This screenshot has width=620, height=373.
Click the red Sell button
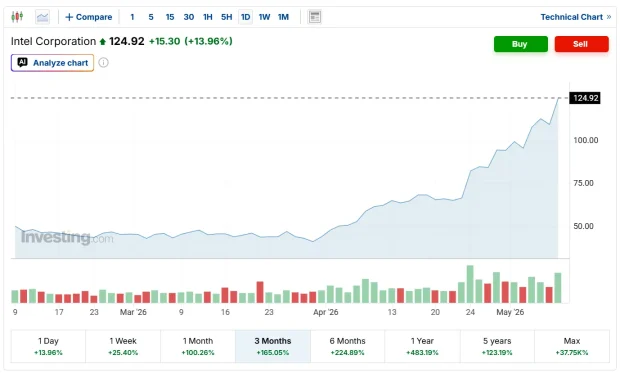click(581, 44)
